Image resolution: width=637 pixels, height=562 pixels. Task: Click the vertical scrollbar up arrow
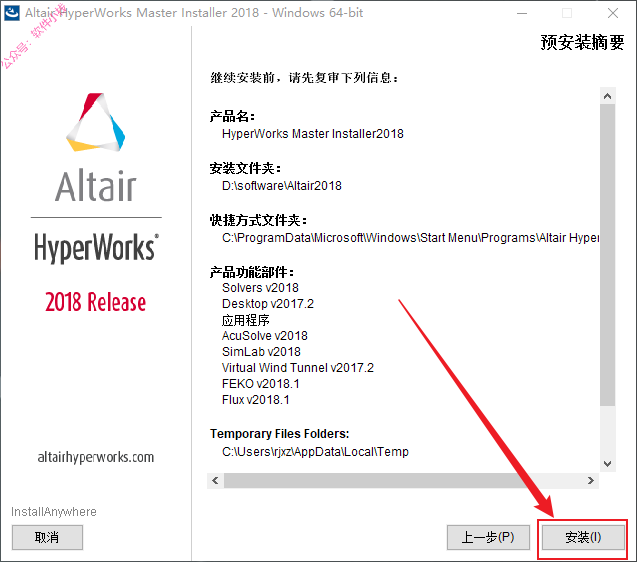[607, 96]
